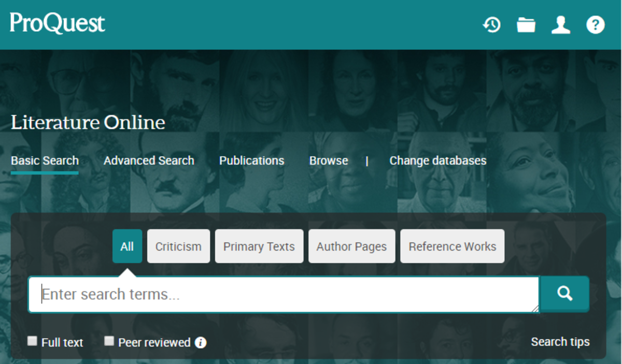Enable the Full text checkbox
Viewport: 622px width, 364px height.
point(33,341)
